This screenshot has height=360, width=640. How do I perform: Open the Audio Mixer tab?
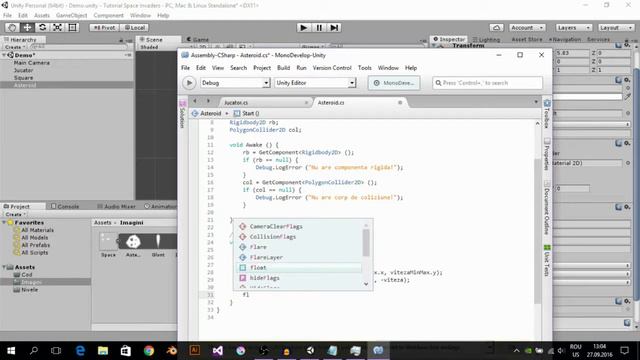[116, 207]
